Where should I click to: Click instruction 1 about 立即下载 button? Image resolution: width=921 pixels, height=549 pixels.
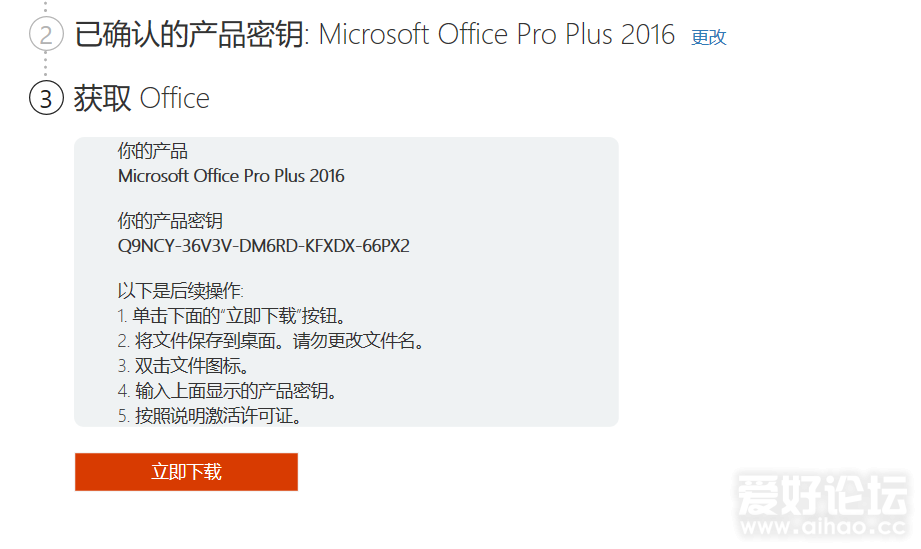point(233,316)
